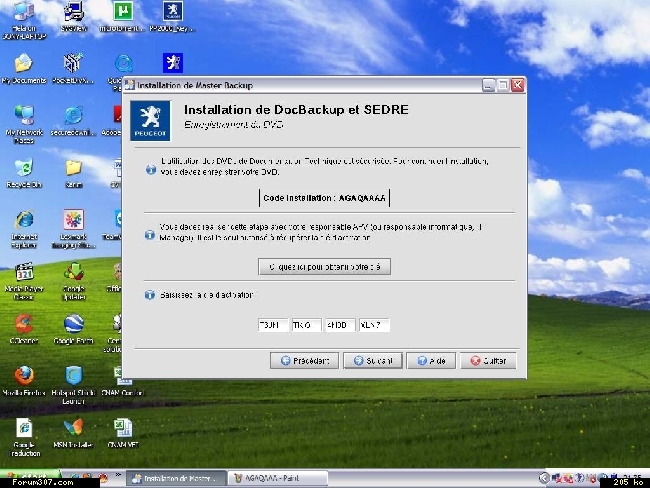Click the second activation key field

(306, 325)
